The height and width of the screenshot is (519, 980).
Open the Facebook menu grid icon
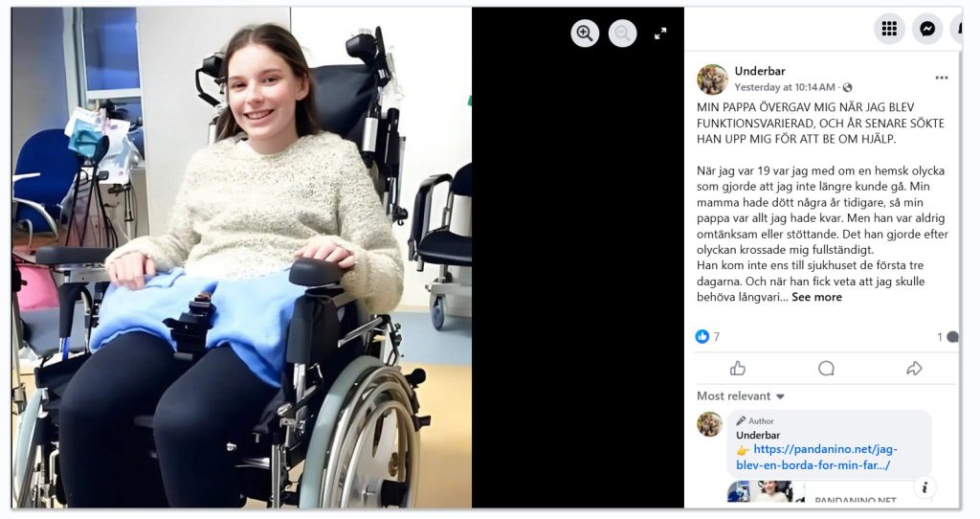889,28
